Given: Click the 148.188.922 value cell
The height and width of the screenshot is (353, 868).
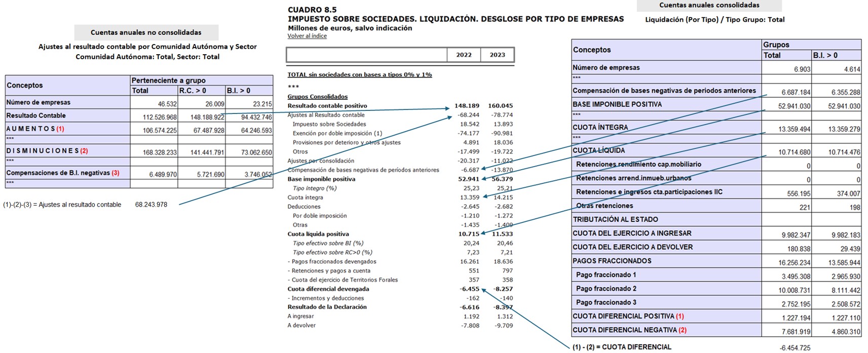Looking at the screenshot, I should click(x=201, y=117).
